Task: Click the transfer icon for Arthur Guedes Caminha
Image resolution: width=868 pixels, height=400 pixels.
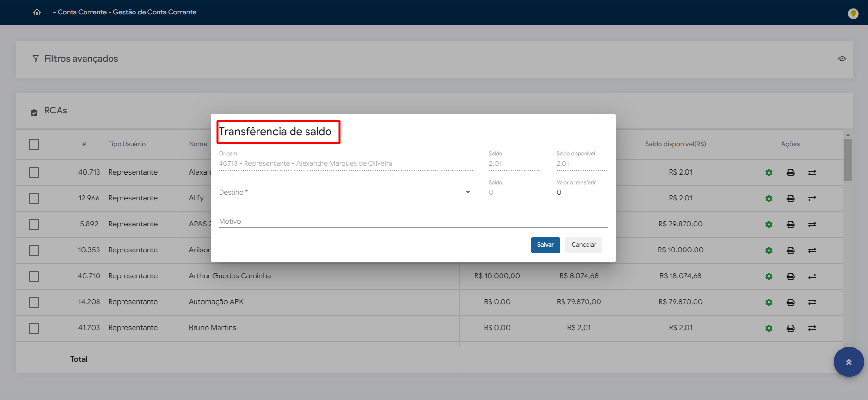Action: click(x=812, y=276)
